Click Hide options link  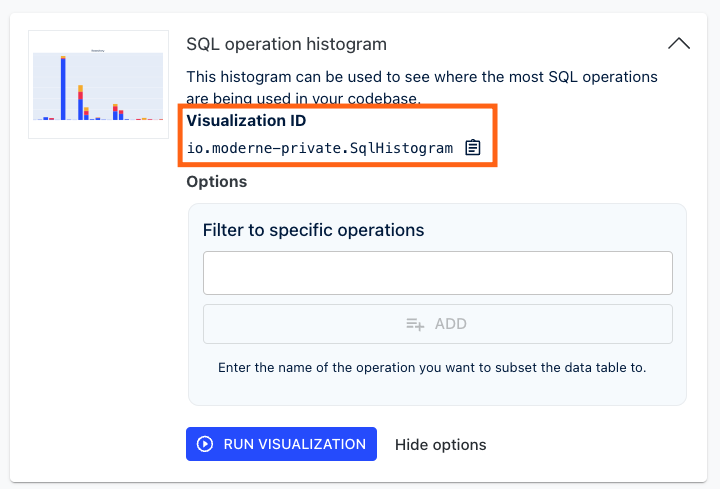click(440, 444)
